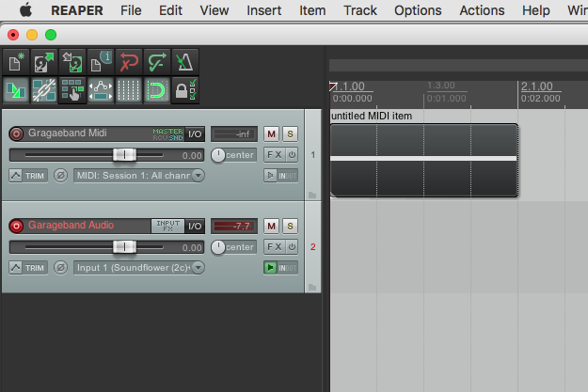Open the Actions menu
Screen dimensions: 588x392
(482, 10)
